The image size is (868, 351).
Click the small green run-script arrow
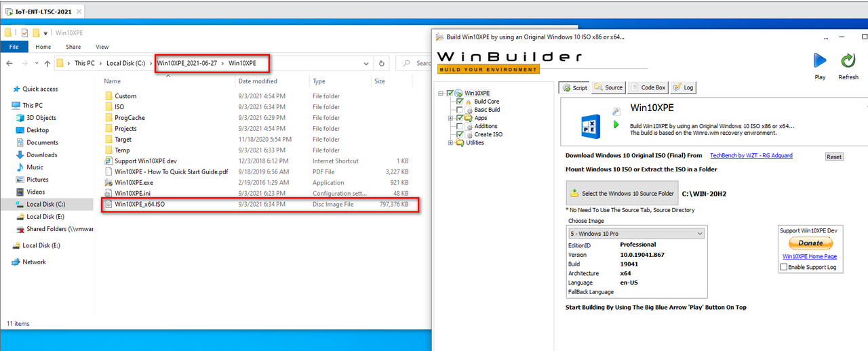(616, 124)
